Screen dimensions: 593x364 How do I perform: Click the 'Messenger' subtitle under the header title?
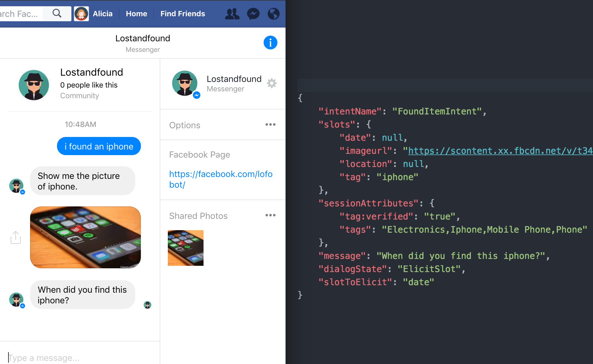pos(143,50)
